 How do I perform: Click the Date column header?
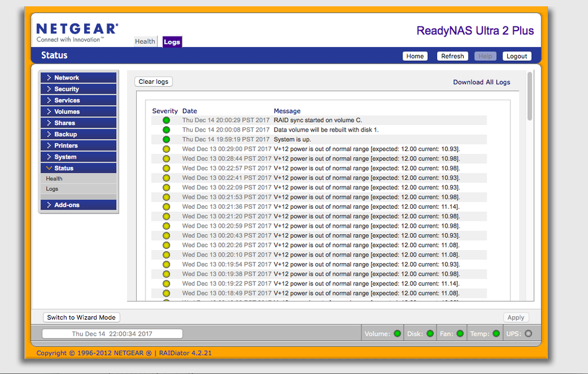(189, 111)
